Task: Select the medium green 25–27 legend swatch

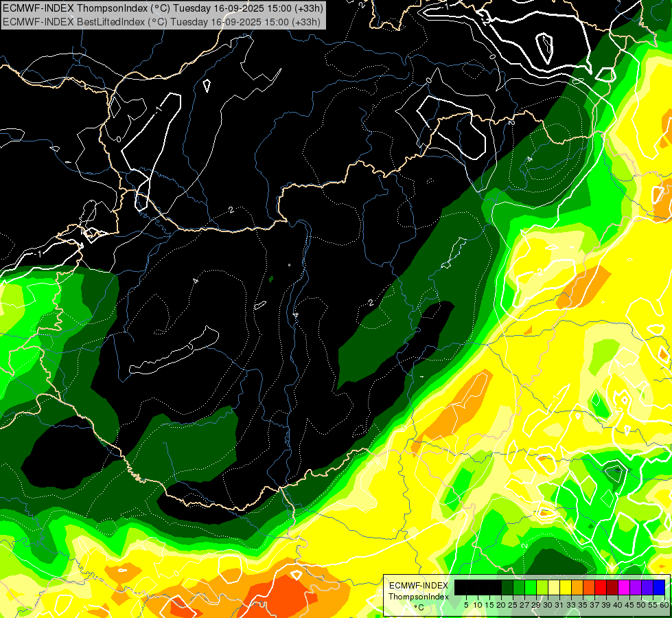Action: 519,587
